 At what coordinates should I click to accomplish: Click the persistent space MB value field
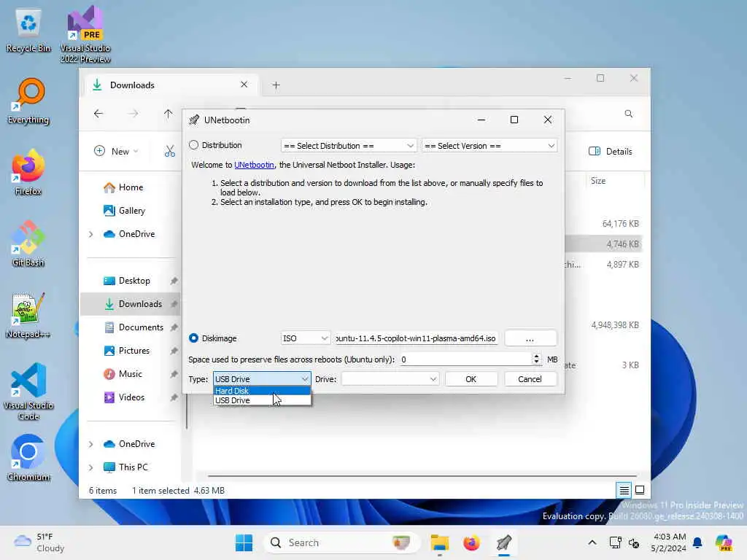465,359
